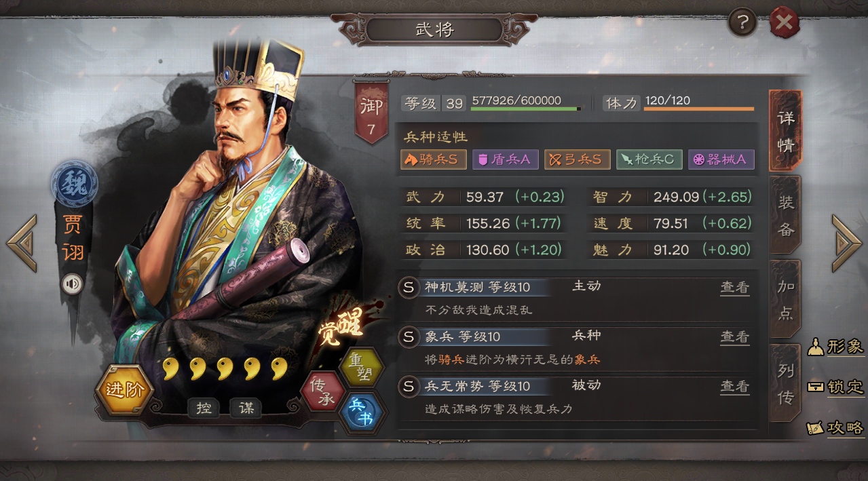Select the 骑兵S troop aptitude badge
This screenshot has height=481, width=868.
point(434,159)
